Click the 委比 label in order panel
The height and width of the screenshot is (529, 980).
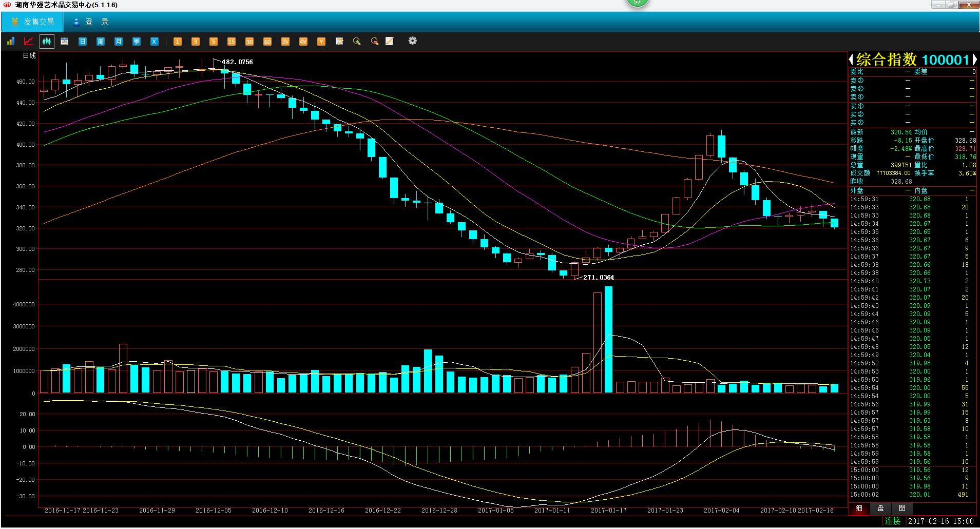[x=857, y=72]
